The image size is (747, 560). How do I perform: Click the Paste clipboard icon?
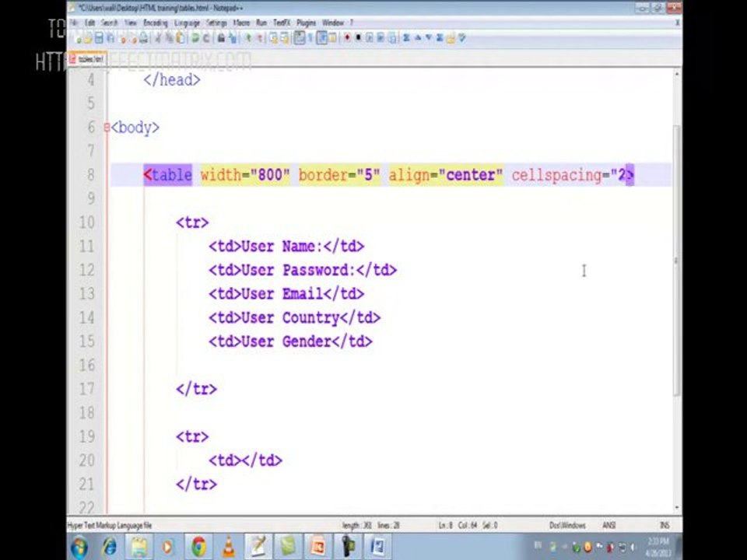click(x=181, y=39)
